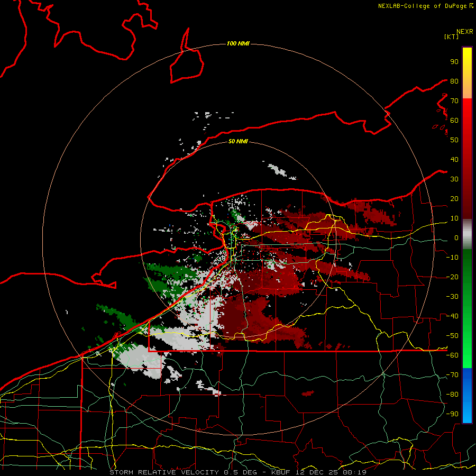Image resolution: width=476 pixels, height=476 pixels.
Task: Select the positive 40 value on velocity scale
Action: click(x=454, y=159)
